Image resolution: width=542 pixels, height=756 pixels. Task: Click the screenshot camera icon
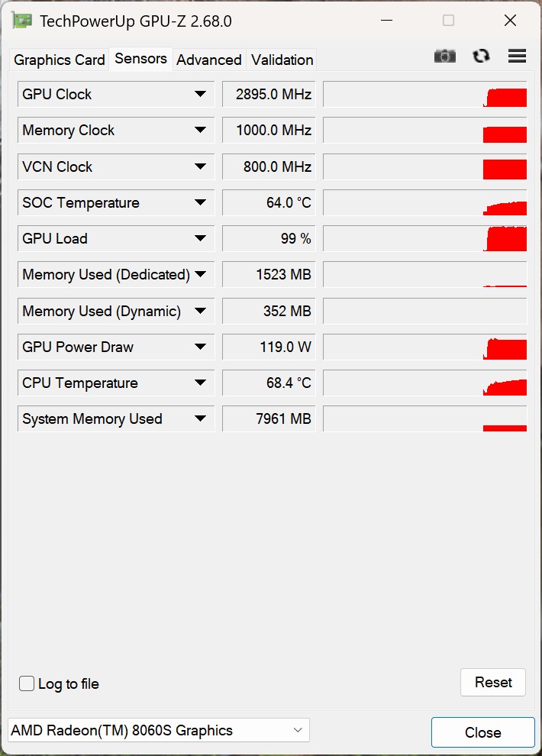[x=444, y=56]
